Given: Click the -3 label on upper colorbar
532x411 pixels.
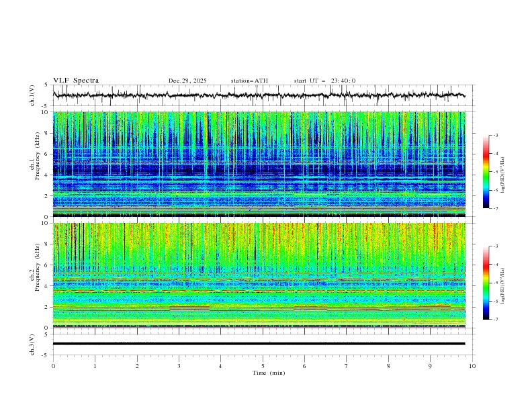Looking at the screenshot, I should (496, 136).
